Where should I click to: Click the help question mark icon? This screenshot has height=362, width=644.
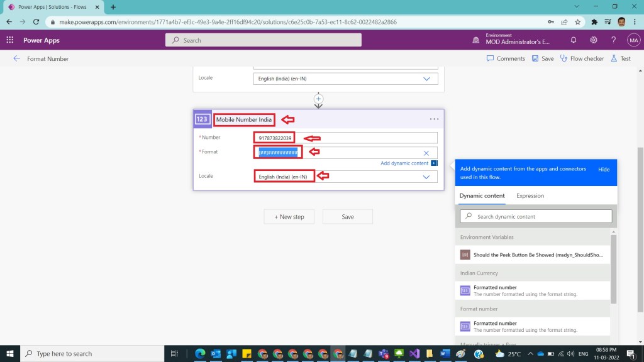tap(613, 40)
